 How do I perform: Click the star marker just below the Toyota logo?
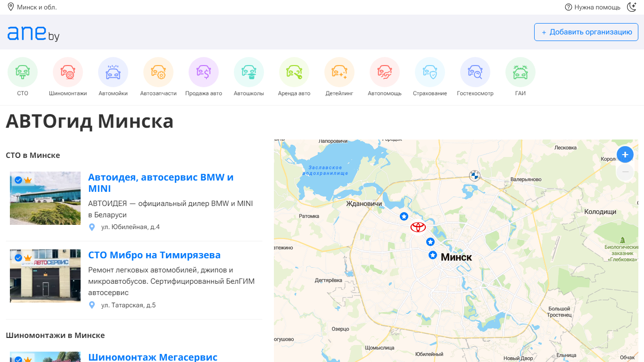click(x=430, y=242)
